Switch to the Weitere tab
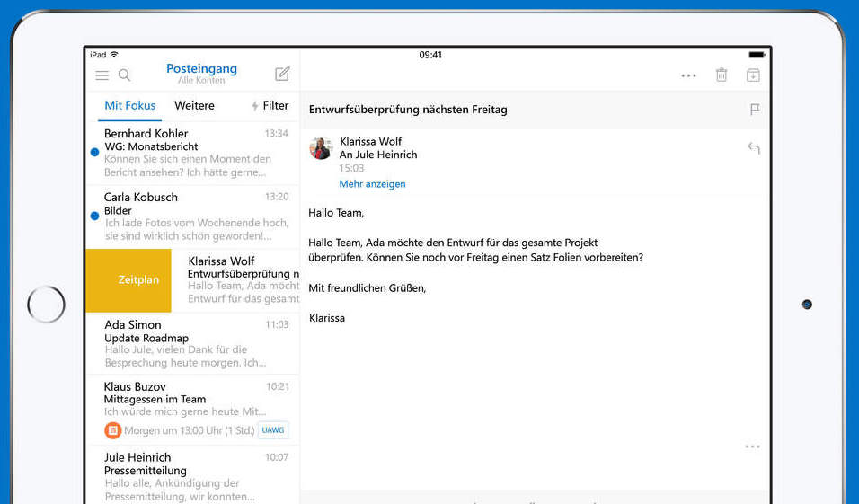 click(x=194, y=105)
